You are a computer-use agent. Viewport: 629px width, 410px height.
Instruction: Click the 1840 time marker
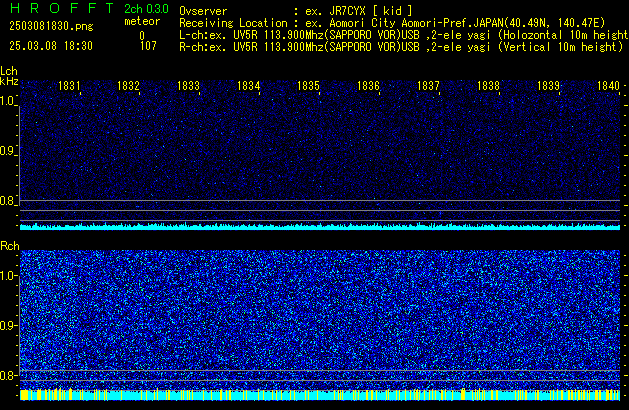tap(609, 86)
